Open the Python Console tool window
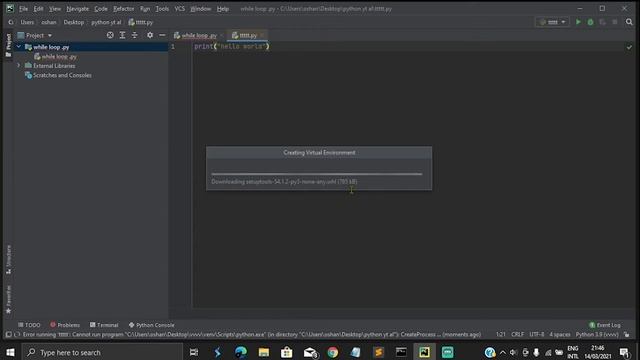640x360 pixels. click(151, 325)
